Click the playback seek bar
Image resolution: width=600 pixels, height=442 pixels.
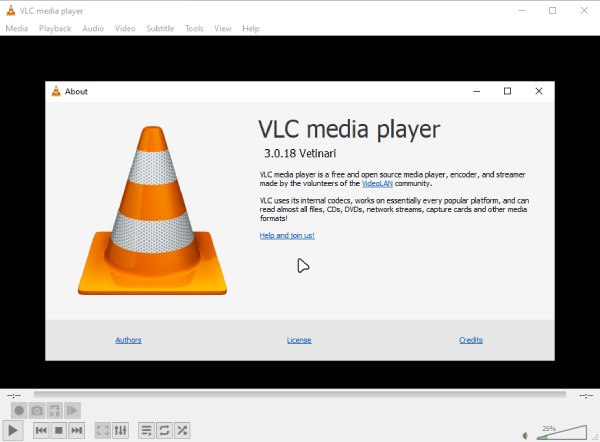[x=300, y=394]
